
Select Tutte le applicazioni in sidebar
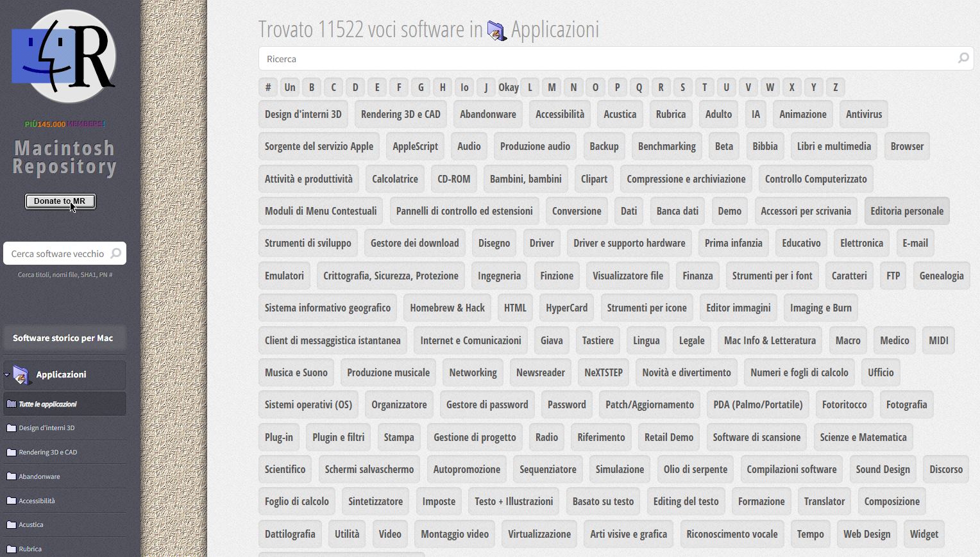[47, 404]
